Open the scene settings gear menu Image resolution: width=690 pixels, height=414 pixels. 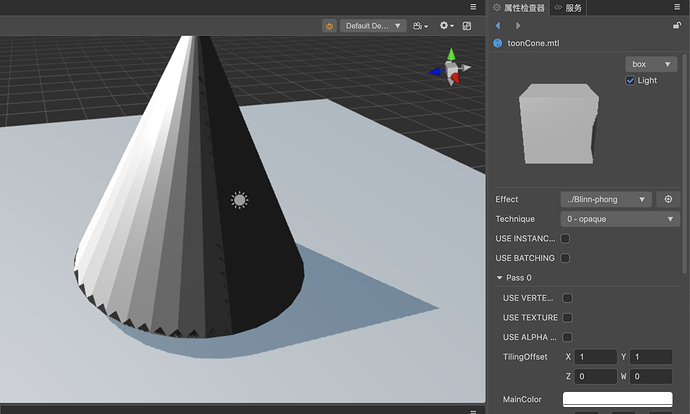point(446,26)
